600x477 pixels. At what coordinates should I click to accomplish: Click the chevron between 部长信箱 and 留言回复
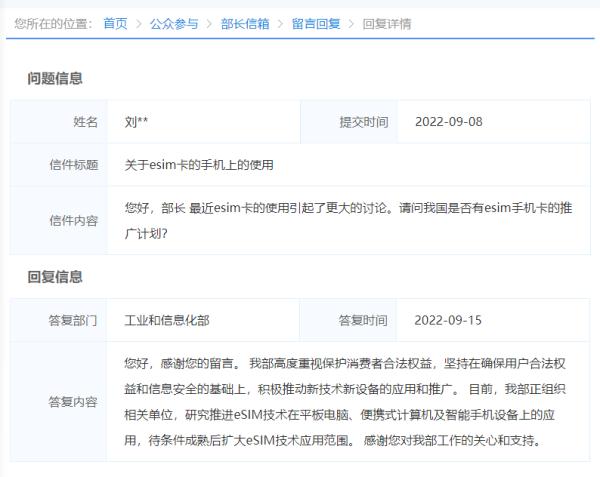[x=280, y=23]
